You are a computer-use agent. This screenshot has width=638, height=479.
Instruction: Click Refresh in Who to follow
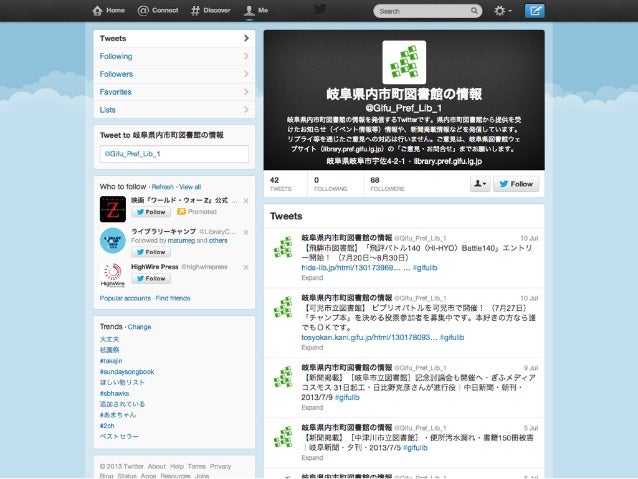click(x=162, y=187)
